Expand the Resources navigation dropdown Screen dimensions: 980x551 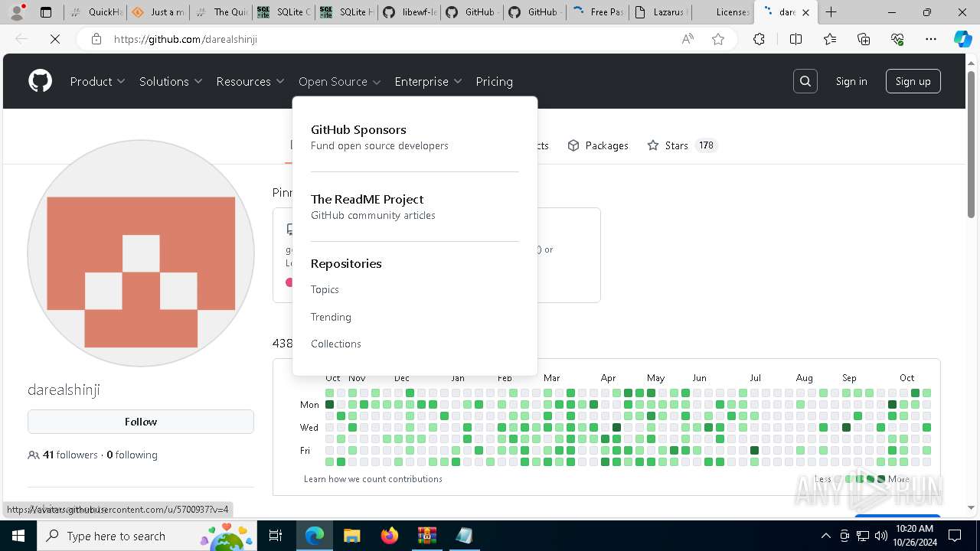[250, 81]
